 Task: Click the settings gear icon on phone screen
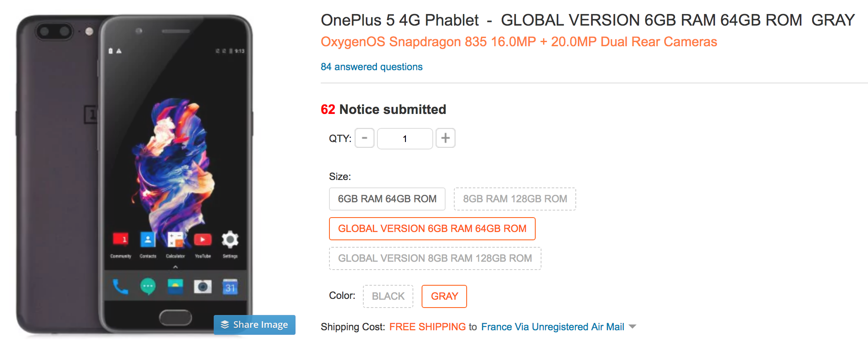(x=230, y=240)
